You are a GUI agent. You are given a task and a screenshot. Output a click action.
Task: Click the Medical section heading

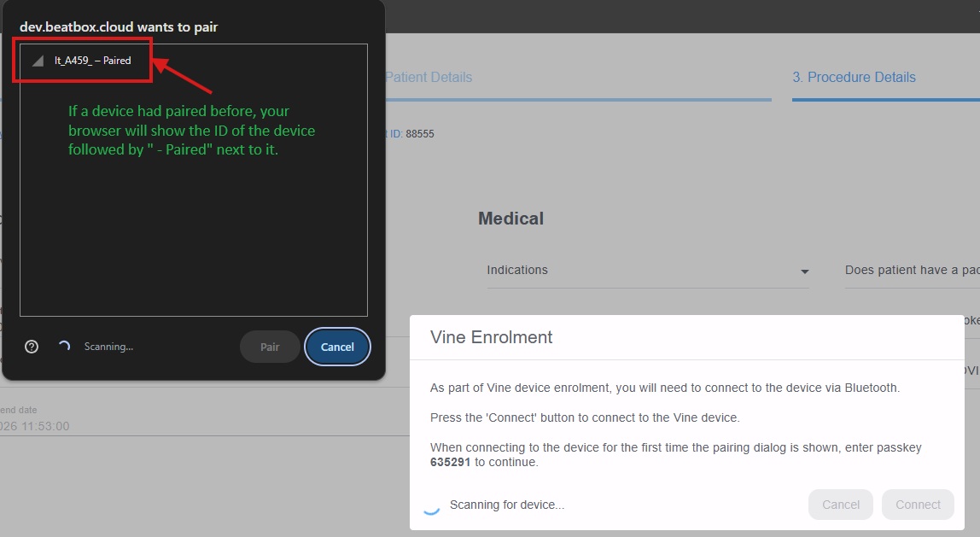click(x=510, y=219)
